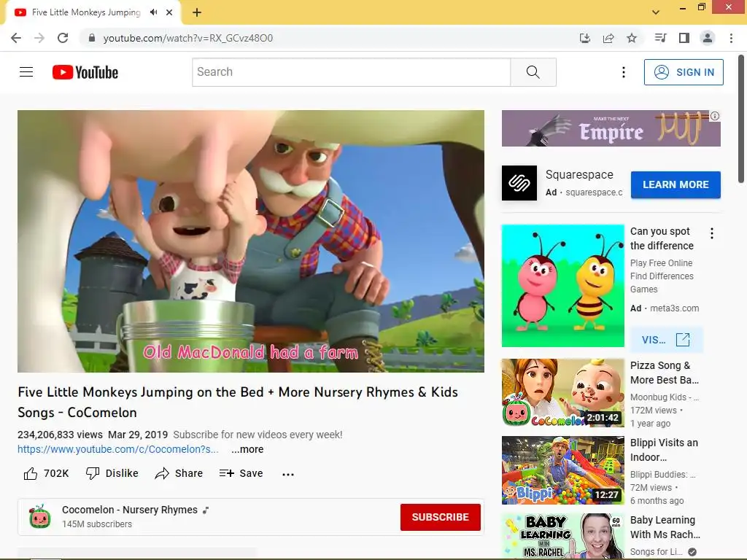
Task: Open Pizza Song & More Best Ba... title
Action: (664, 373)
